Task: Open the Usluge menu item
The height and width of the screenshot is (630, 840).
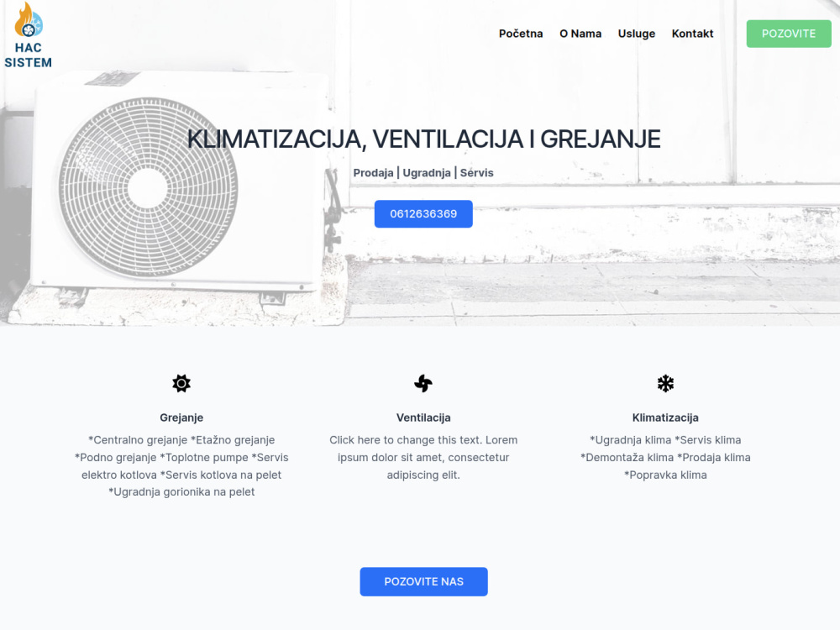Action: tap(637, 34)
